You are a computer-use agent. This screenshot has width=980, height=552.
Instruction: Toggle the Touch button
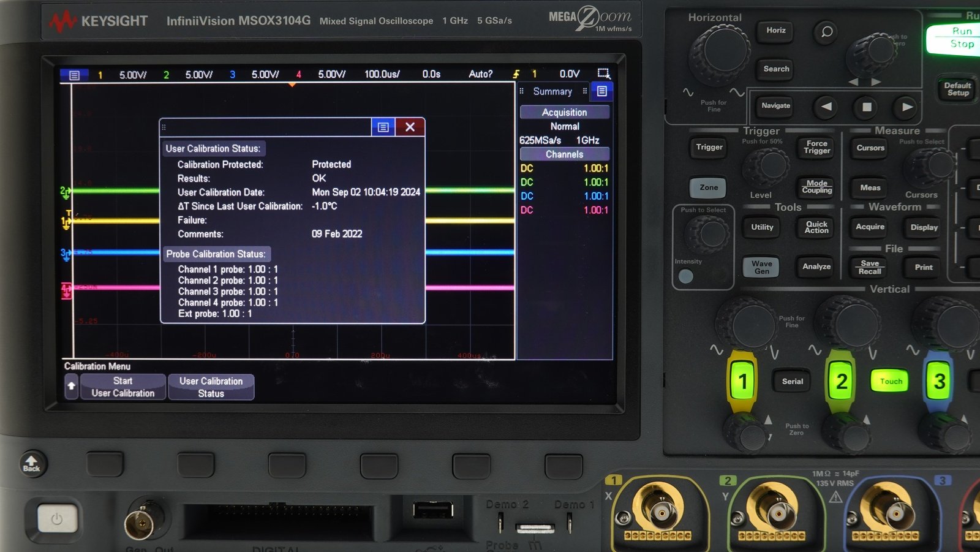point(891,381)
